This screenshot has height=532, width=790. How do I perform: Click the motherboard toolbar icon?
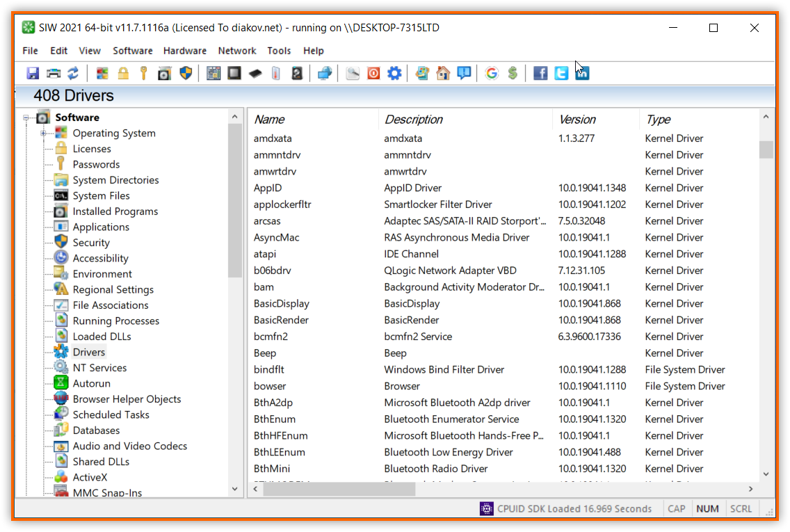click(x=213, y=74)
